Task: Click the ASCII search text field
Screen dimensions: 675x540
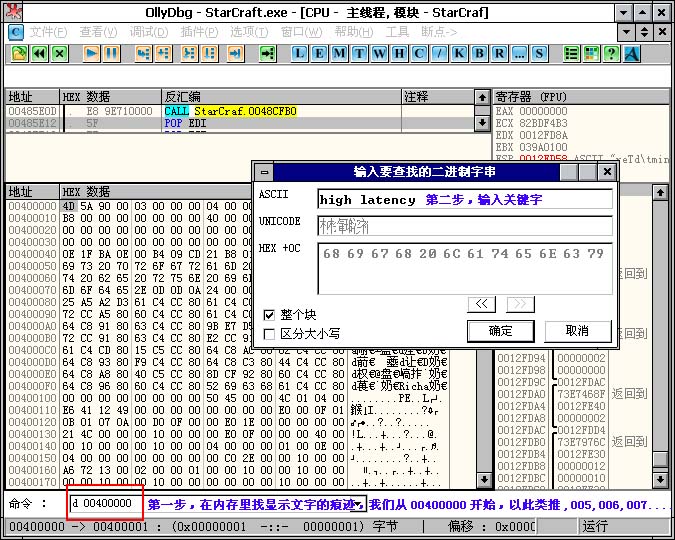Action: click(465, 200)
